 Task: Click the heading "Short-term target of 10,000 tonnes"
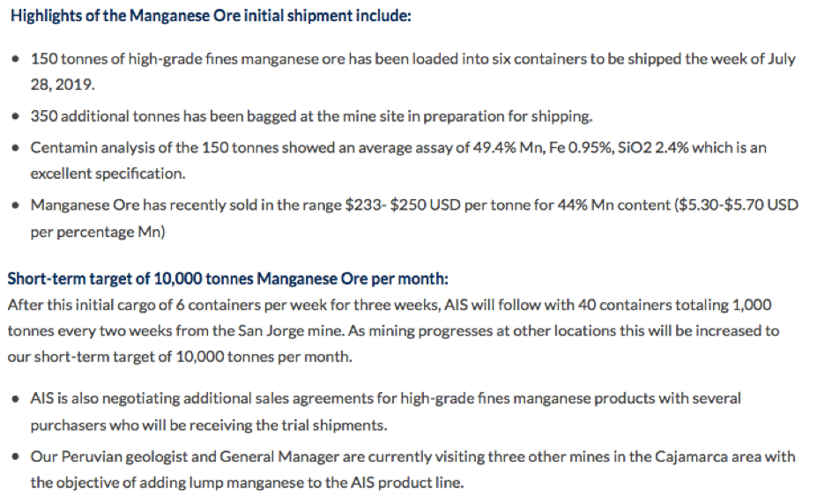click(228, 278)
